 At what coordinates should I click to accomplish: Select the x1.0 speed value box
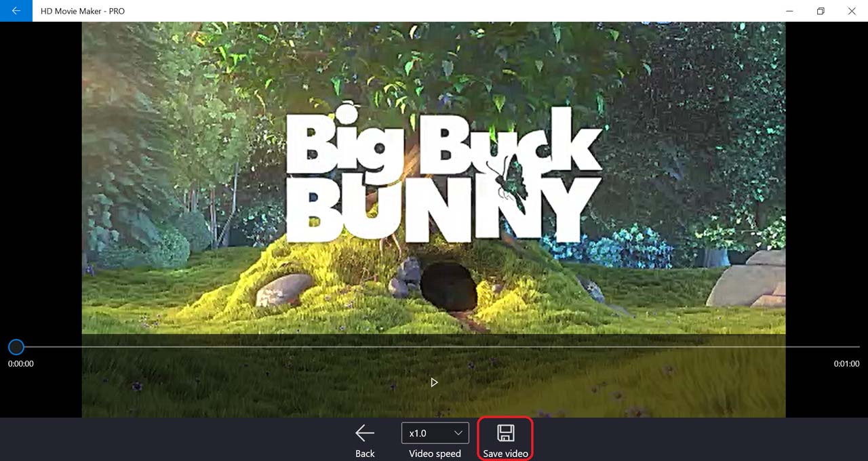tap(419, 433)
